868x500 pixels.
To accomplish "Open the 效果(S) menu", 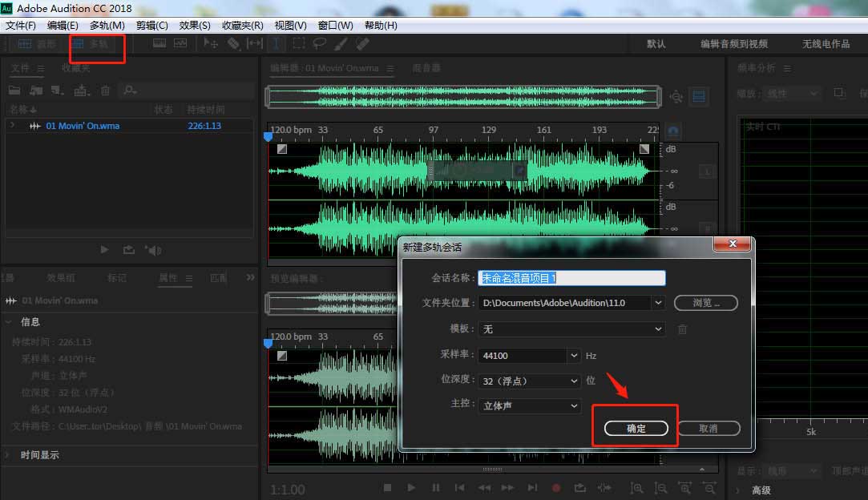I will coord(194,26).
